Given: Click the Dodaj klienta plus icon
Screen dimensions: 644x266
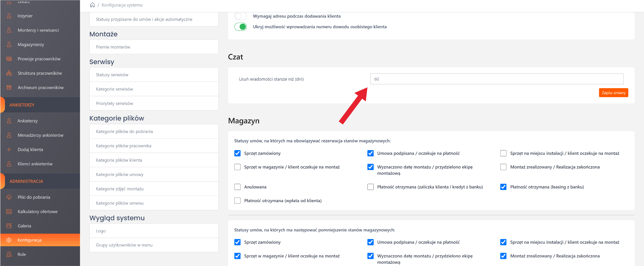Looking at the screenshot, I should click(9, 149).
